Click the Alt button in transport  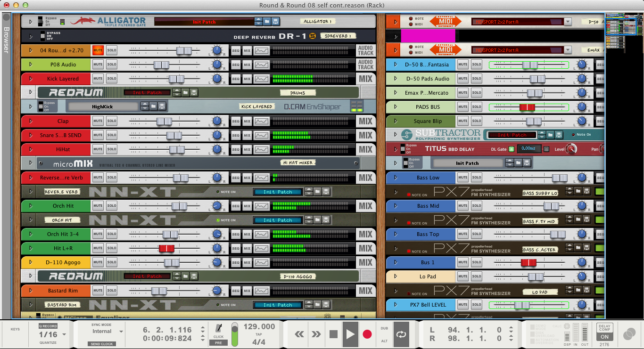384,341
